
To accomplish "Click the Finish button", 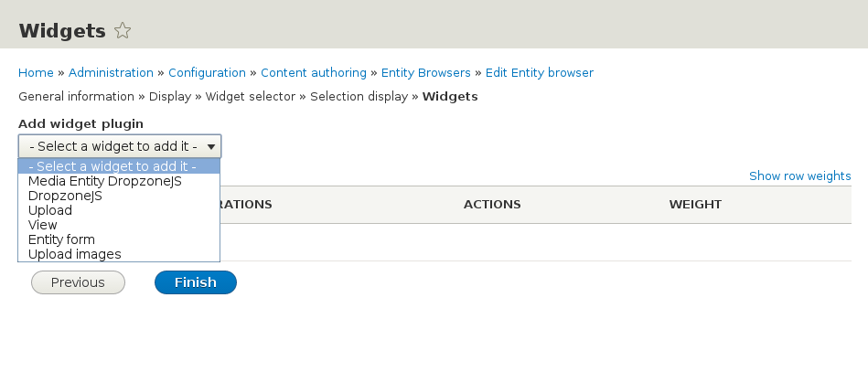I will [x=196, y=282].
